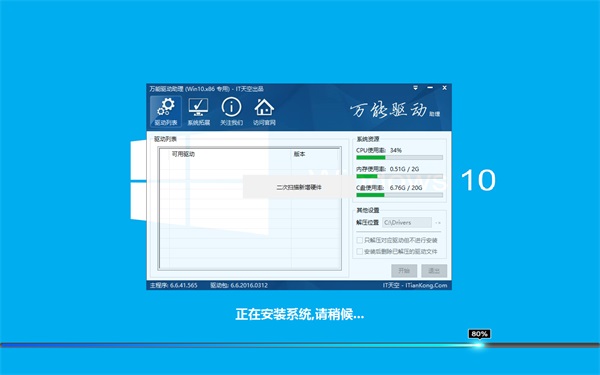This screenshot has width=600, height=375.
Task: Open the 驱动列表 gear icon tab
Action: click(x=166, y=111)
